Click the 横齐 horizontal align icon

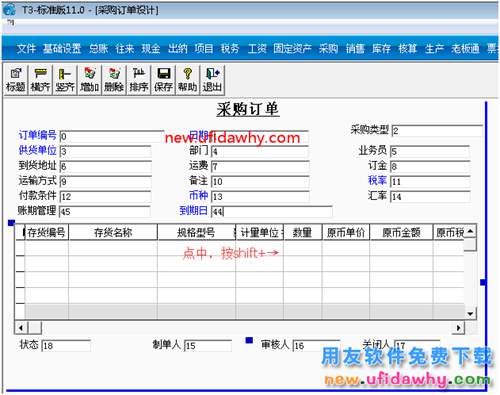(40, 80)
